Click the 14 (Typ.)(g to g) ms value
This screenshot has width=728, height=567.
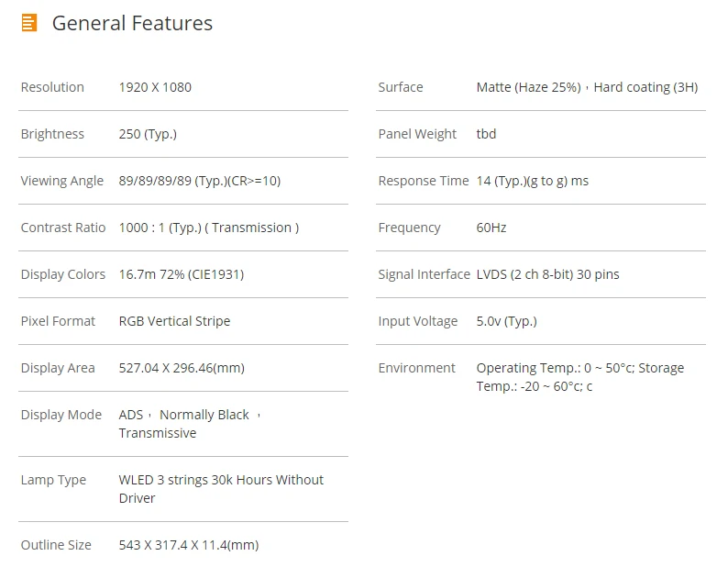tap(532, 181)
